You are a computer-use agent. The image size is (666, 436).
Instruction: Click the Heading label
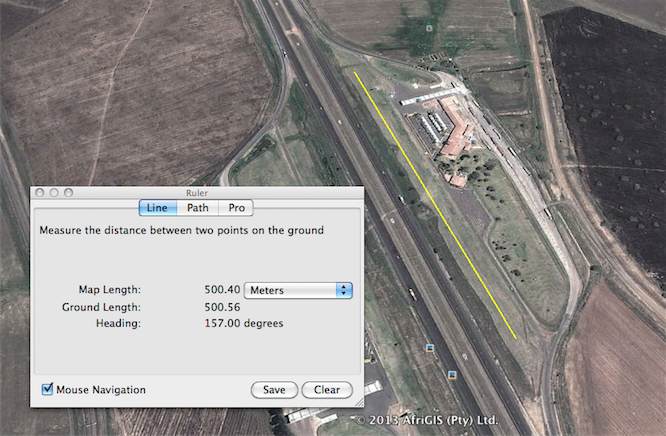(x=118, y=323)
